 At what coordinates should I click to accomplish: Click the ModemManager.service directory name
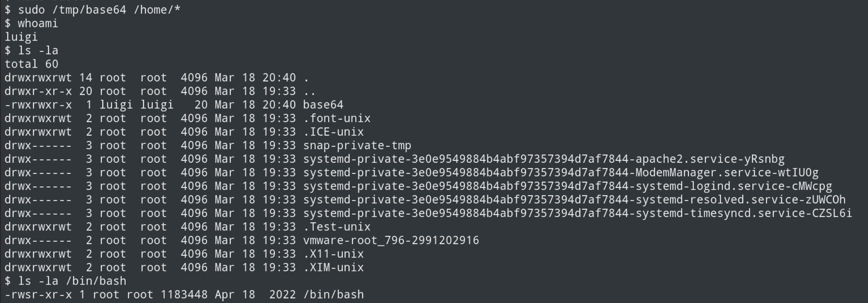(560, 172)
